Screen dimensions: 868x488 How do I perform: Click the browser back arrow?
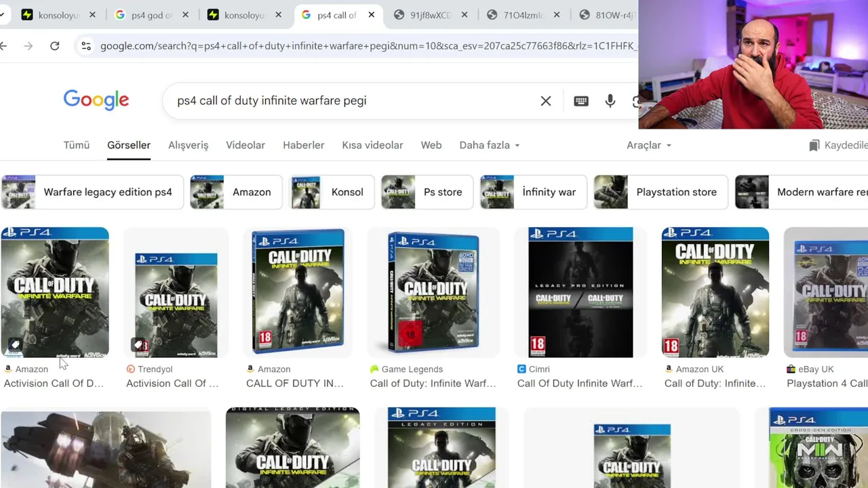tap(3, 46)
